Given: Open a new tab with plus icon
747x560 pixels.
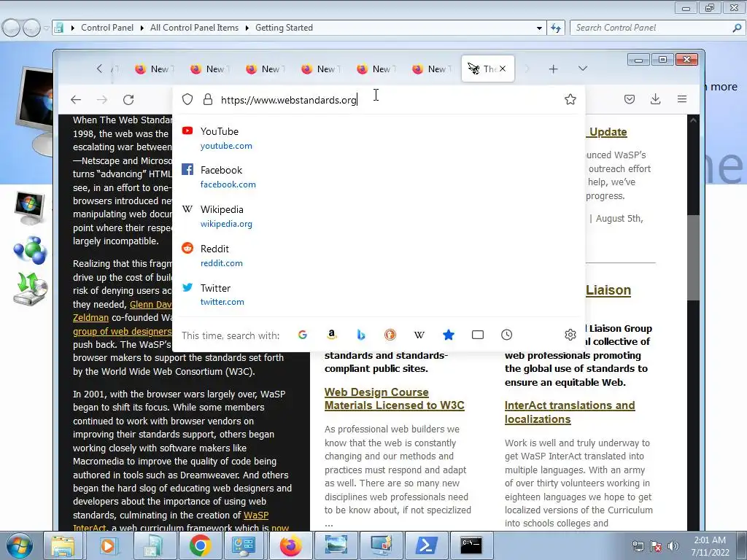Looking at the screenshot, I should click(x=553, y=69).
